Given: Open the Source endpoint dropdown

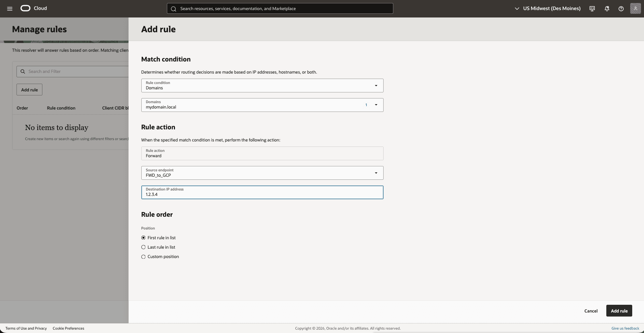Looking at the screenshot, I should (x=375, y=173).
